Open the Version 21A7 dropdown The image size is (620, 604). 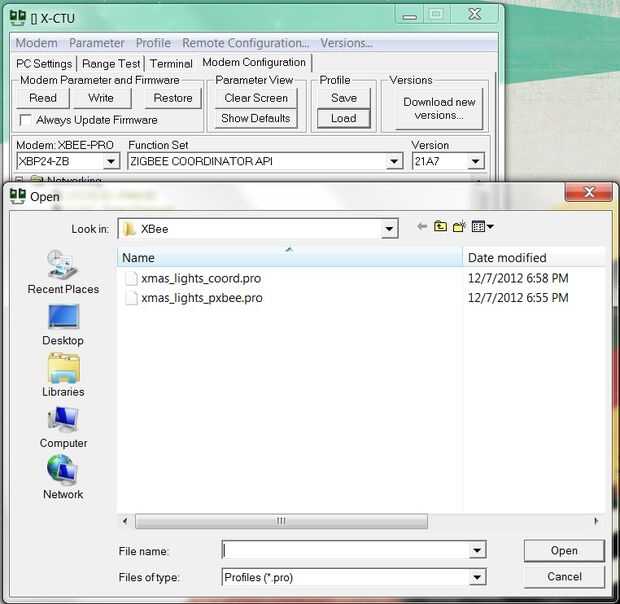pos(476,161)
